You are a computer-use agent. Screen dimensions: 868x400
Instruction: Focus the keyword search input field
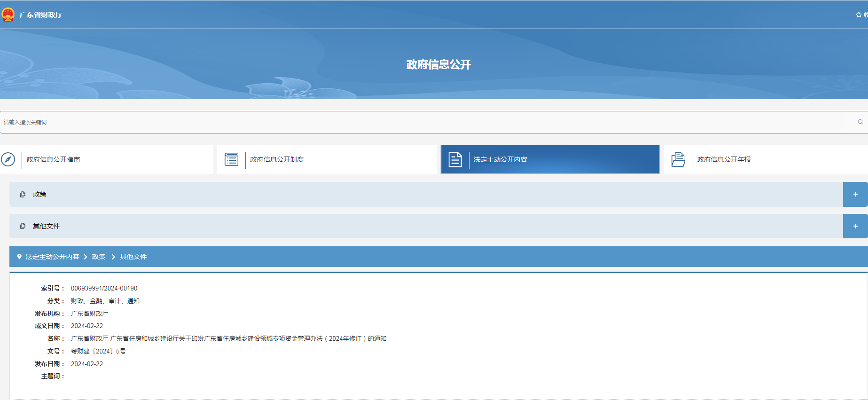[423, 122]
